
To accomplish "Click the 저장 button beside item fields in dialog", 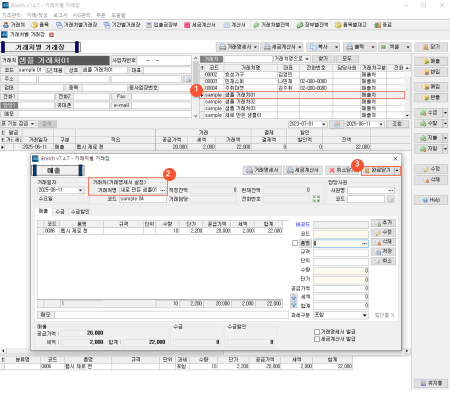I will [x=383, y=251].
